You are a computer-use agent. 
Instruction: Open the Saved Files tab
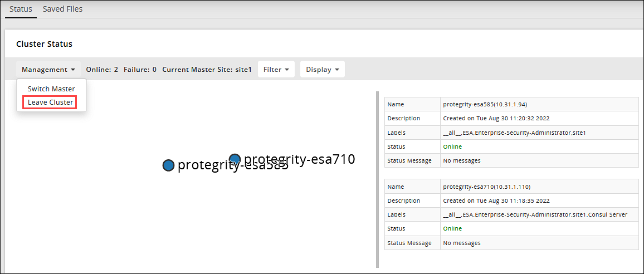click(62, 9)
